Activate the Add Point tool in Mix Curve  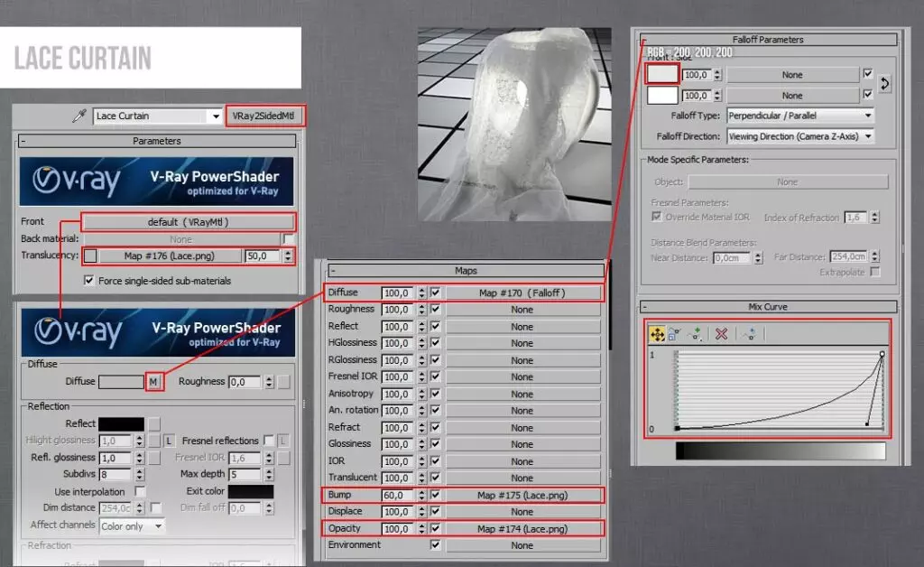pyautogui.click(x=695, y=333)
